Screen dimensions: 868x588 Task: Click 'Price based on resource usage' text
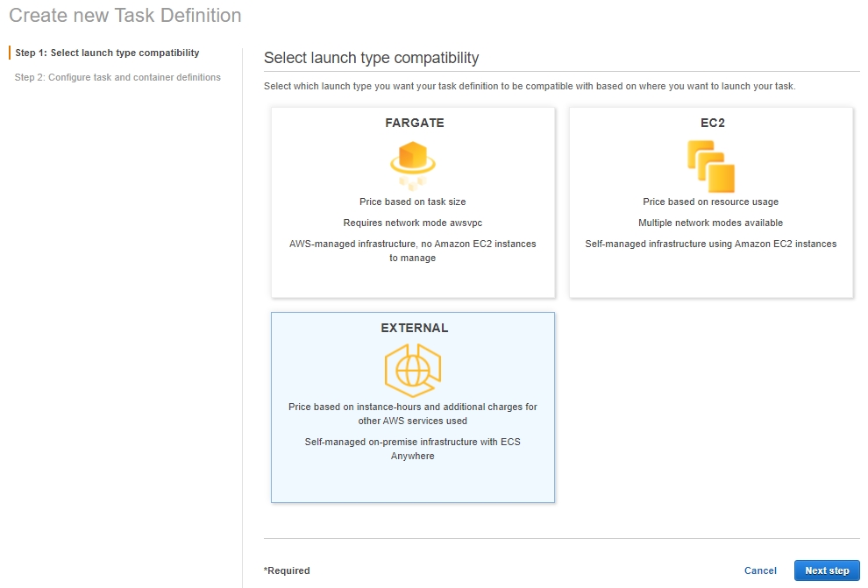click(711, 202)
